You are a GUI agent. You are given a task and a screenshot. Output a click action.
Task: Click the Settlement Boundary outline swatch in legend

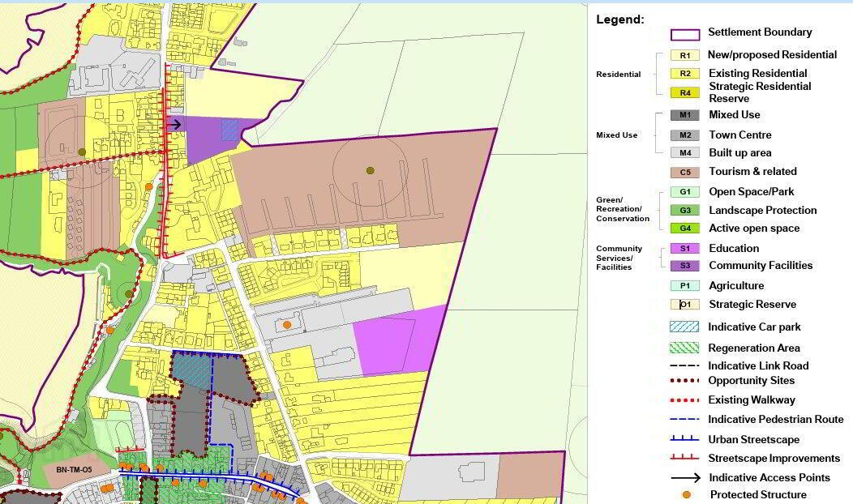685,35
